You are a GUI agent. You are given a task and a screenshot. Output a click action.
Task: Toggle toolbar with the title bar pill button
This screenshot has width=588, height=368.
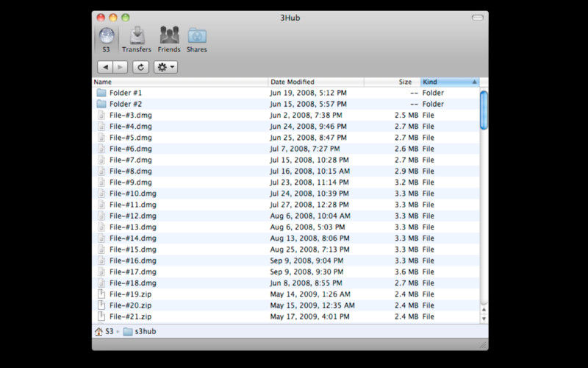[x=477, y=18]
